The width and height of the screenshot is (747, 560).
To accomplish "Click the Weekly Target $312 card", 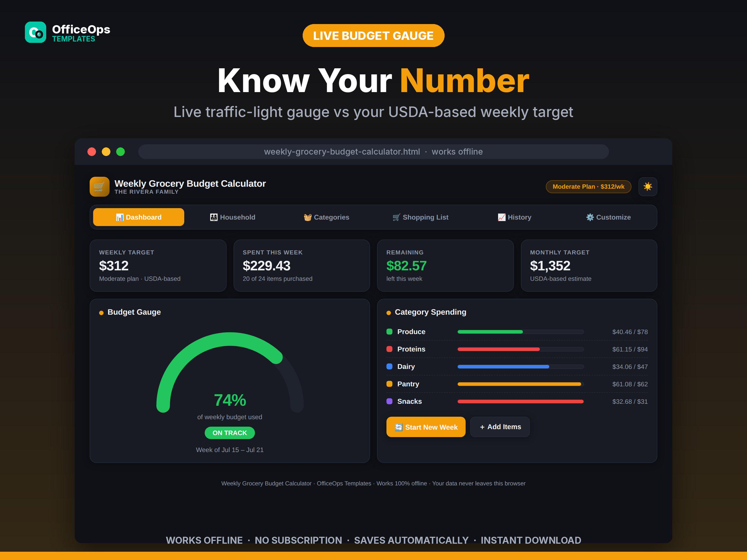I will (158, 266).
